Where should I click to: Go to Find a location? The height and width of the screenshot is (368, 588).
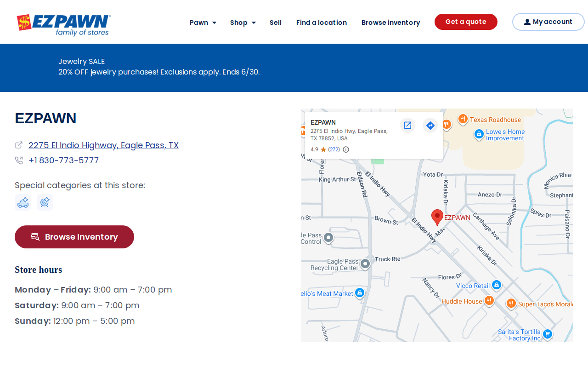(x=322, y=23)
